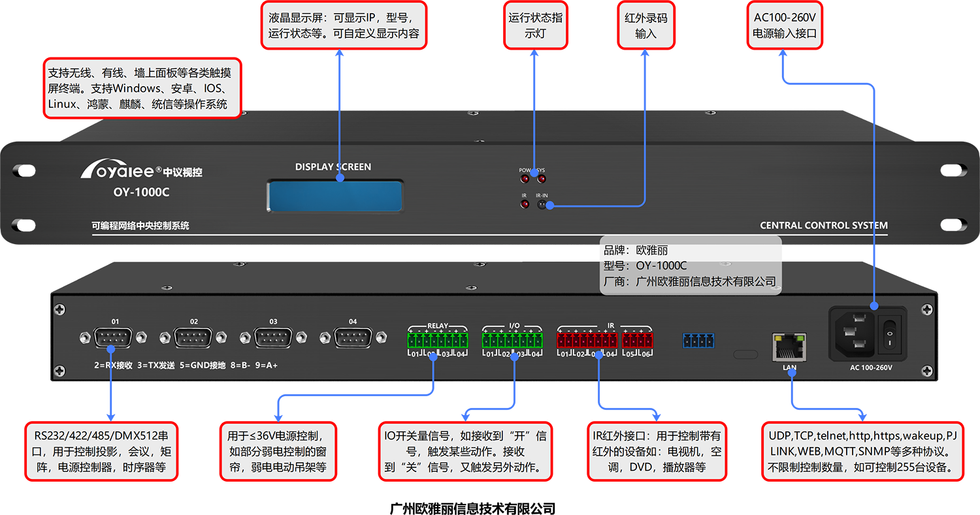This screenshot has height=515, width=980.
Task: Click the 型号：OY-1000C model line
Action: pos(645,266)
